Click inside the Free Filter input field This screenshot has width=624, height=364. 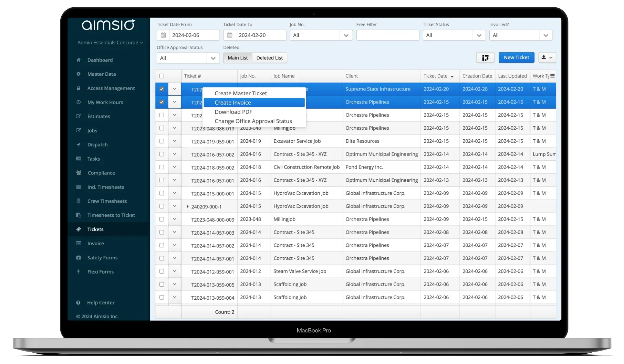pyautogui.click(x=387, y=35)
